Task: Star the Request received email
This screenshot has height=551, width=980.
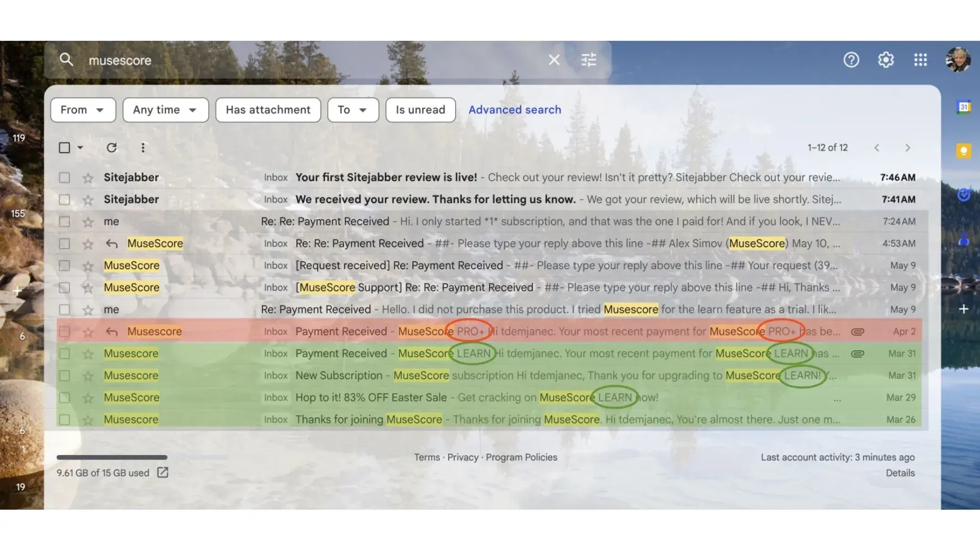Action: pyautogui.click(x=88, y=266)
